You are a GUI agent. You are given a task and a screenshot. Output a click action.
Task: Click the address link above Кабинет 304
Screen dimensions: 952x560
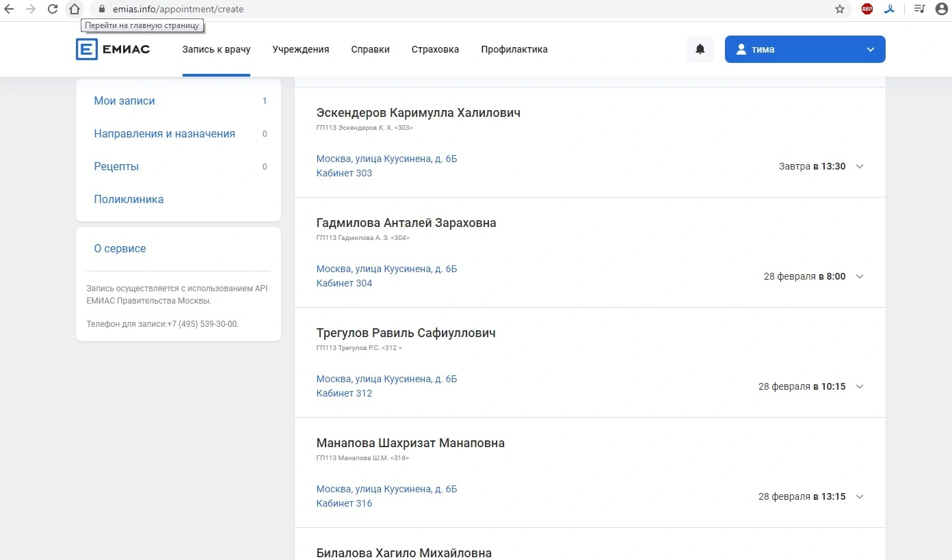(x=386, y=269)
